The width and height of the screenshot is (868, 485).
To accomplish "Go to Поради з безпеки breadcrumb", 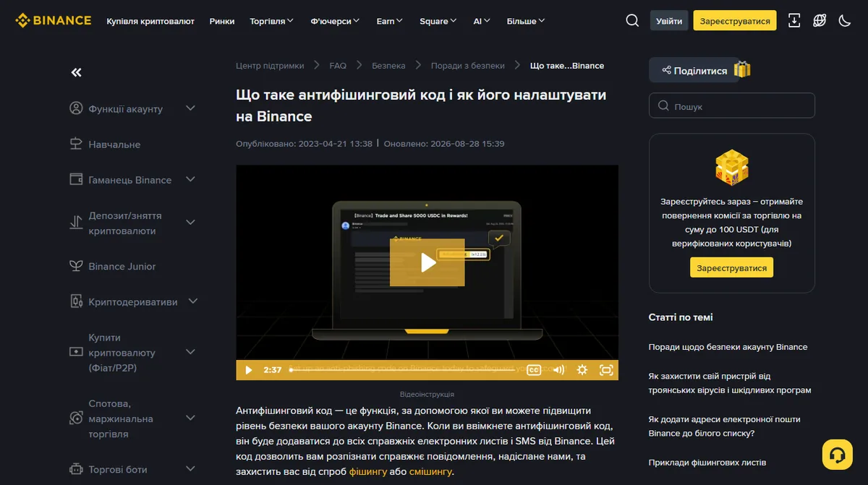I will pos(468,65).
